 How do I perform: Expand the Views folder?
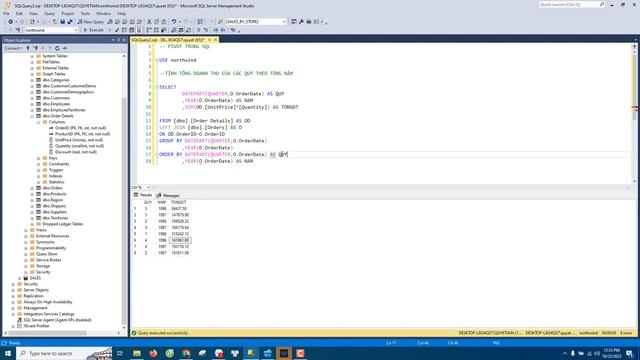click(x=26, y=230)
